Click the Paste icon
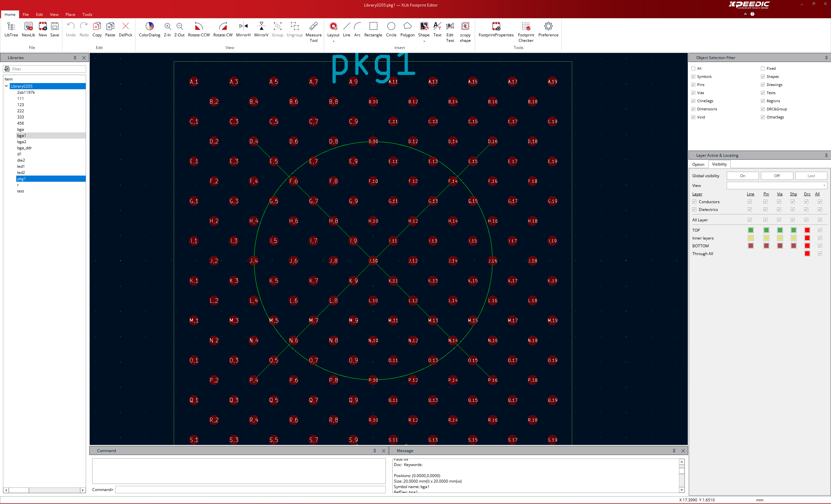The image size is (831, 504). (110, 29)
